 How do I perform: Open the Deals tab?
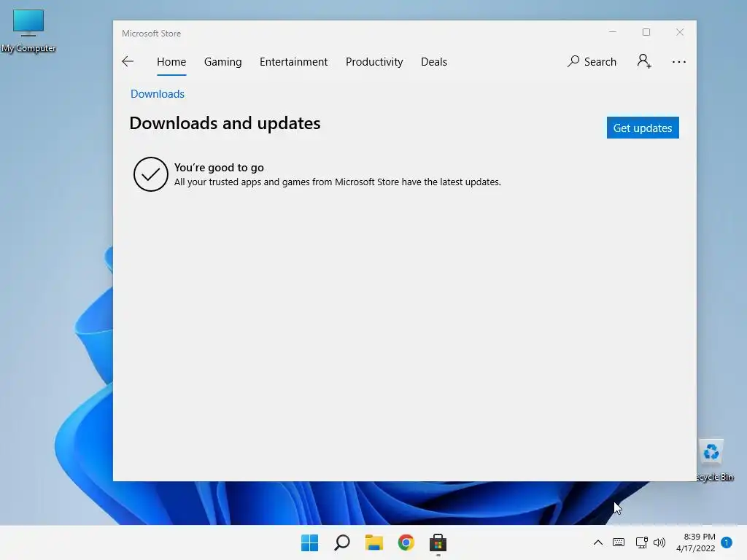pos(433,62)
